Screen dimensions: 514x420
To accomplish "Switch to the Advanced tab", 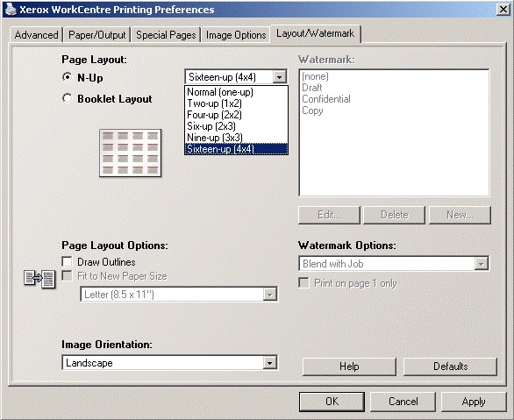I will 36,35.
